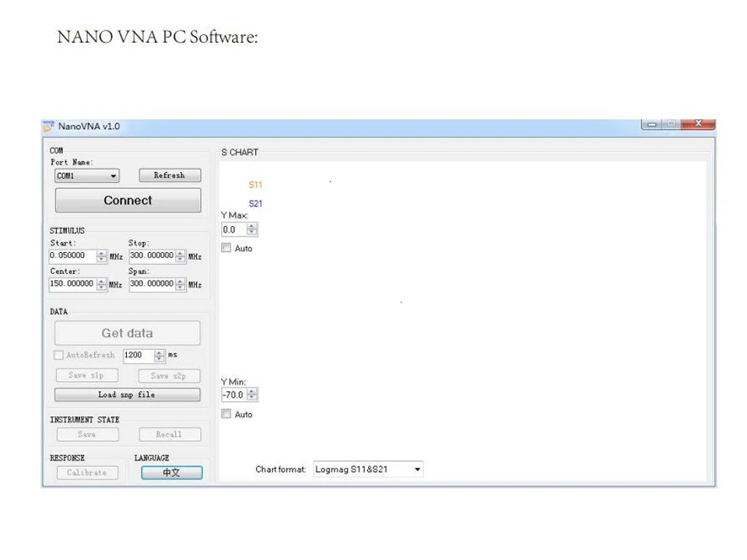
Task: Click the Load snp file button
Action: (x=127, y=394)
